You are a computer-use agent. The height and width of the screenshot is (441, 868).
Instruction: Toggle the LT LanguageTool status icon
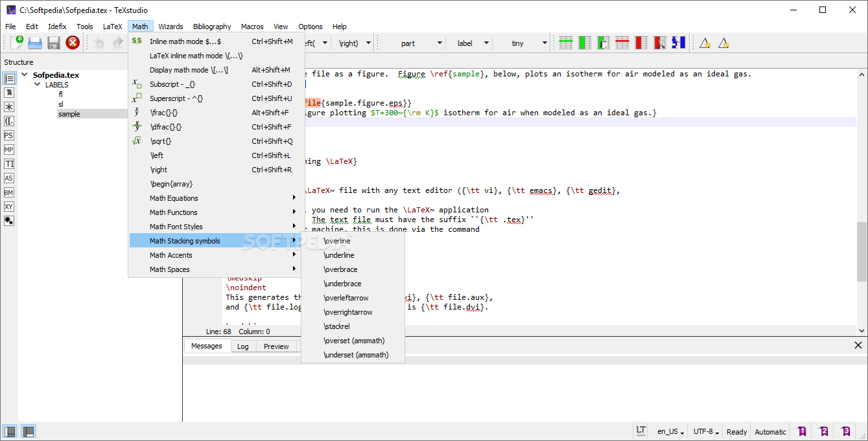640,431
